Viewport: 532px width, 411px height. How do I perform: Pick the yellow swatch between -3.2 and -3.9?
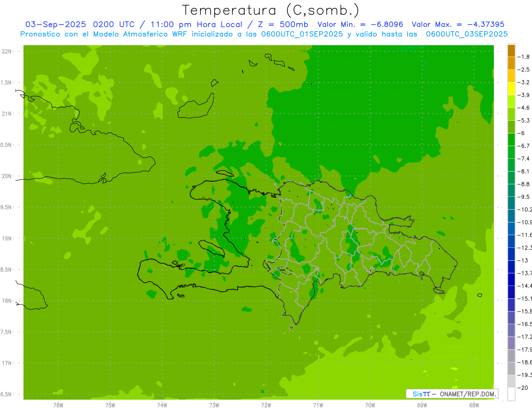(511, 89)
